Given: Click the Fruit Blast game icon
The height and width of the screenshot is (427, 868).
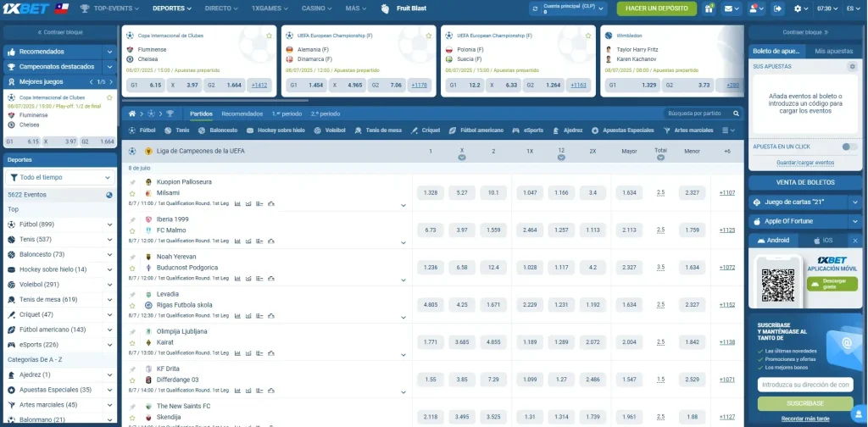Looking at the screenshot, I should (386, 8).
